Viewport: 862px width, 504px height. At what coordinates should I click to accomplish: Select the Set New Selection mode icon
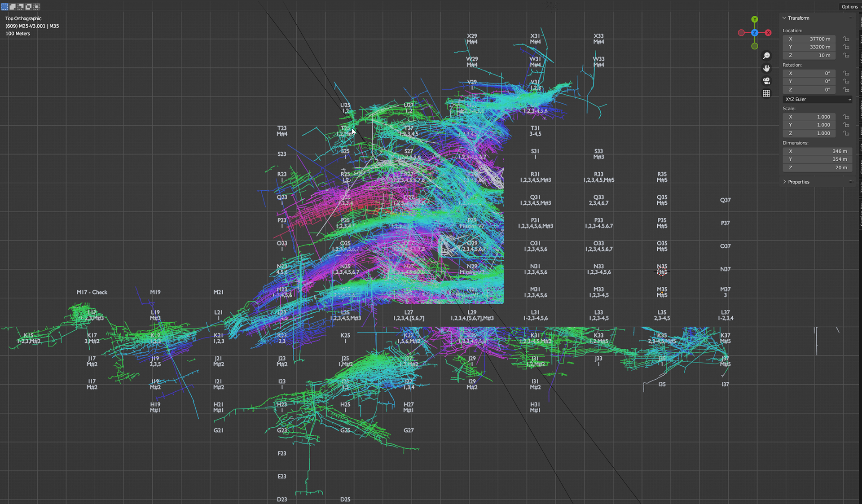(x=4, y=7)
